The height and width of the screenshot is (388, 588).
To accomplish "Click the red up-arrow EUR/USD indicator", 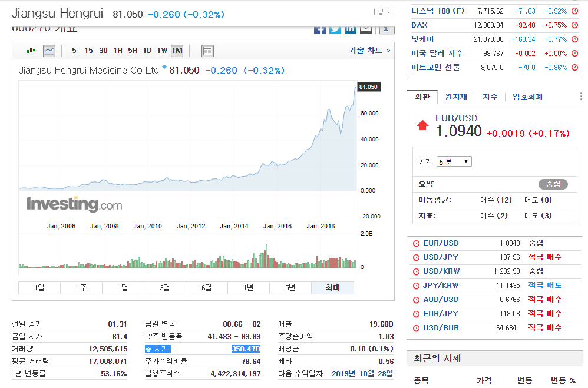I will click(422, 125).
